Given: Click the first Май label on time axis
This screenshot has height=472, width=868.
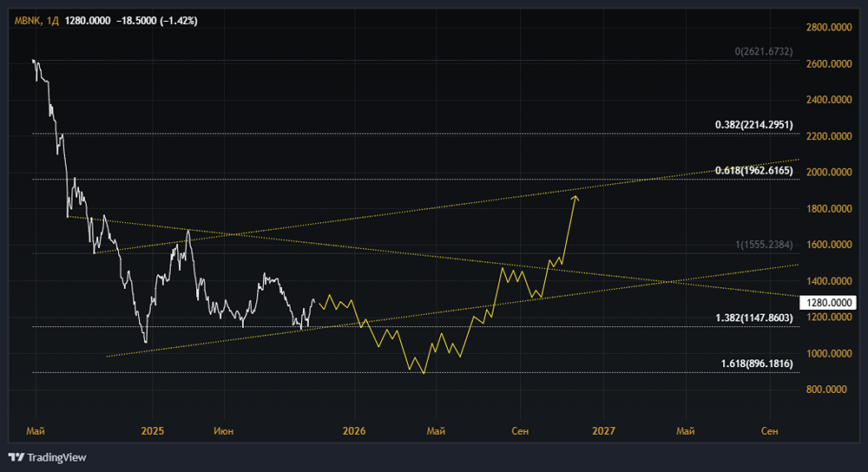Looking at the screenshot, I should click(36, 431).
